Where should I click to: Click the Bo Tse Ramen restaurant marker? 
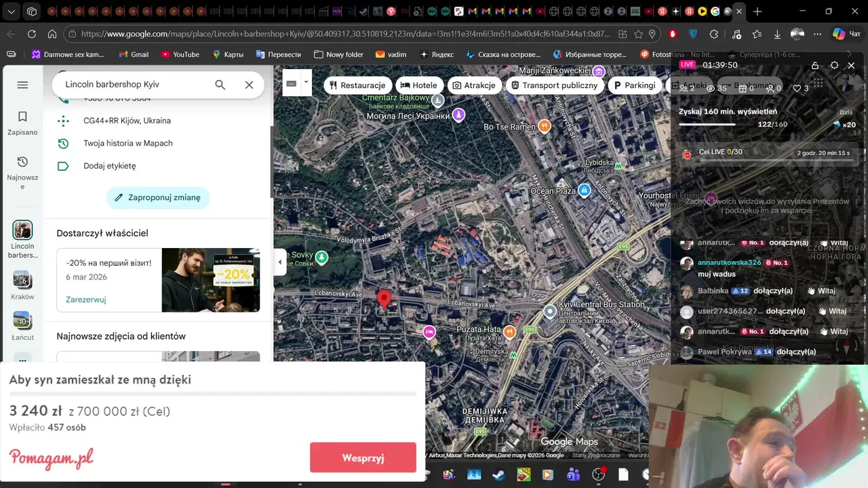(544, 126)
